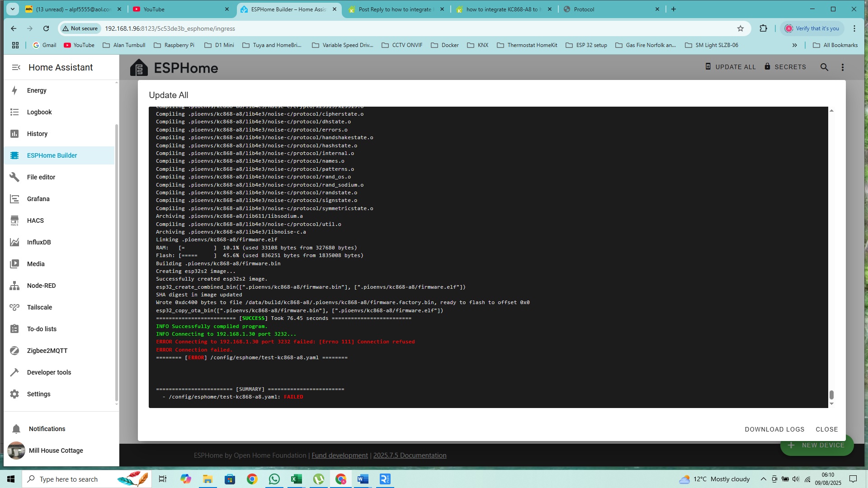This screenshot has width=868, height=488.
Task: Click the log scrollbar down arrow
Action: click(831, 404)
